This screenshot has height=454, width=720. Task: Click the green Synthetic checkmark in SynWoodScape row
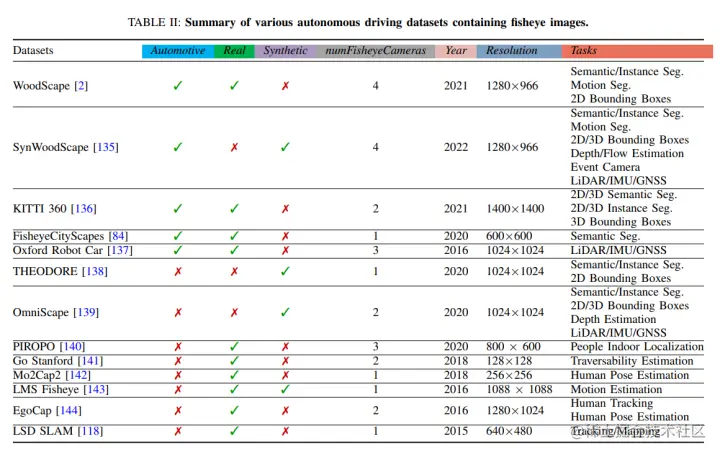point(285,147)
